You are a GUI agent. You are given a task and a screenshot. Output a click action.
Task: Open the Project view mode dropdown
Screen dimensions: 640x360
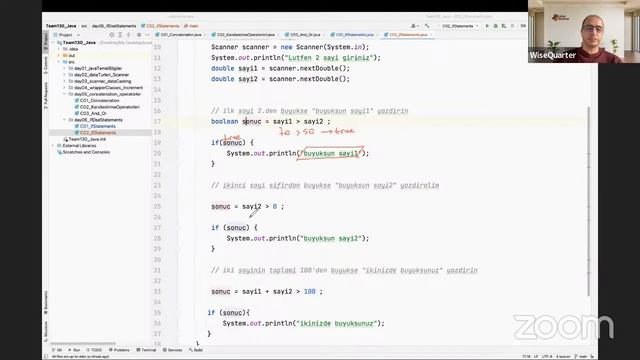click(x=68, y=35)
